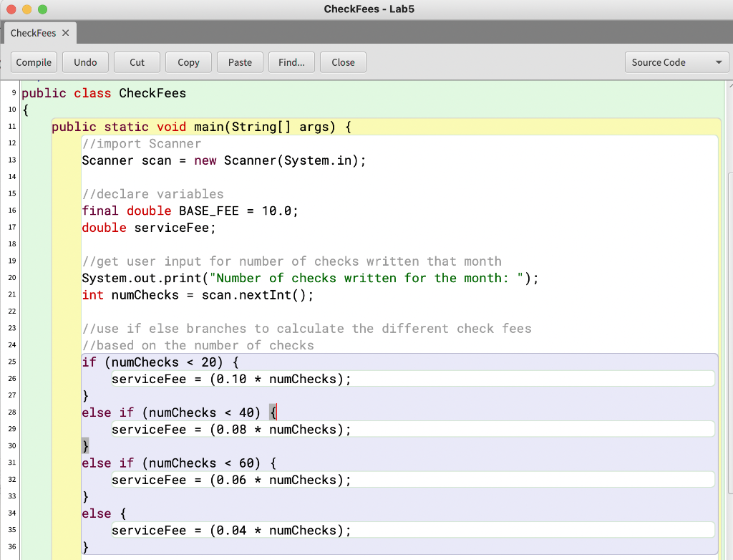Close the CheckFees tab
The image size is (733, 560).
tap(65, 32)
